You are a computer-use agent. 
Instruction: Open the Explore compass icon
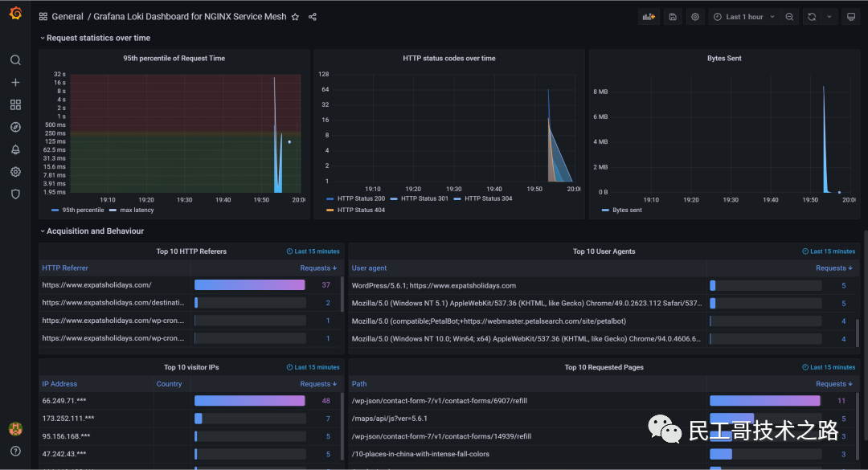pyautogui.click(x=15, y=127)
